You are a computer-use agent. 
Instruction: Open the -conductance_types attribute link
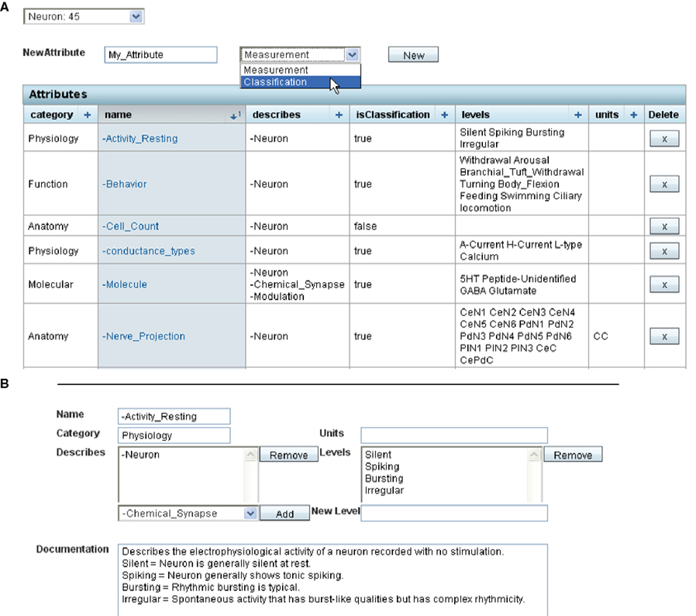(x=149, y=251)
